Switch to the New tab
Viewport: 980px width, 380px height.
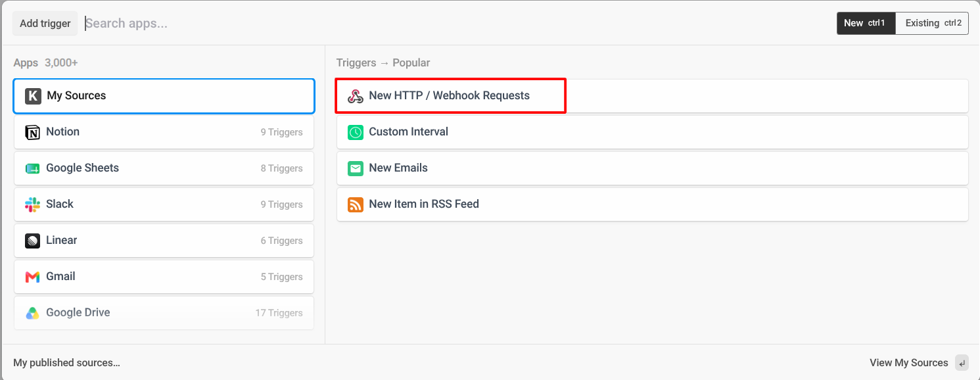tap(866, 23)
